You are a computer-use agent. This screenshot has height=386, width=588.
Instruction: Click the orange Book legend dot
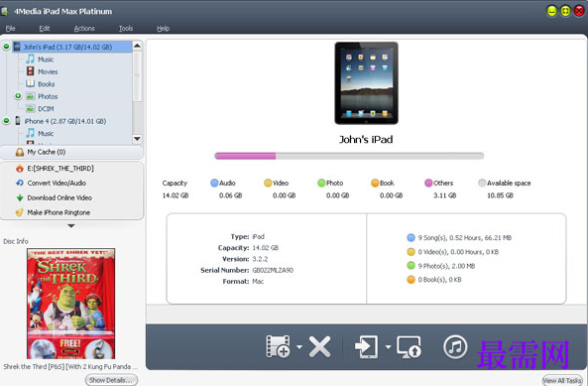coord(375,183)
